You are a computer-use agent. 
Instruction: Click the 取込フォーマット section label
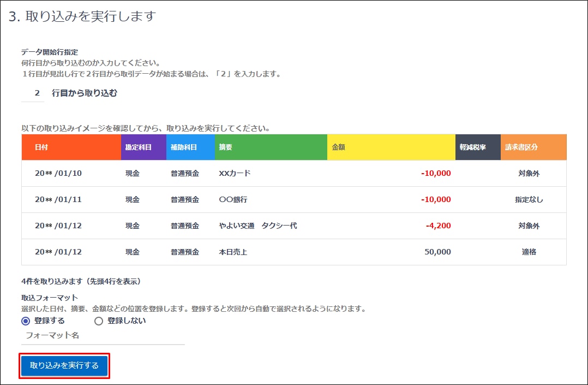(50, 298)
